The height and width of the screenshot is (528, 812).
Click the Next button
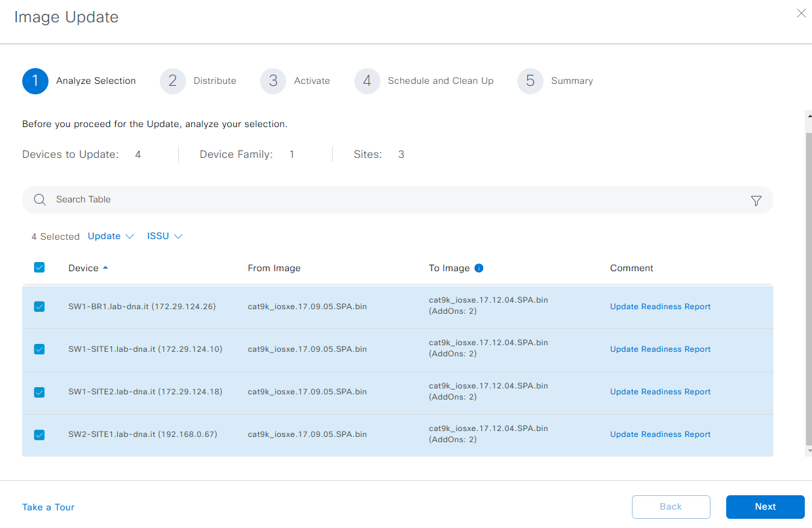point(766,507)
